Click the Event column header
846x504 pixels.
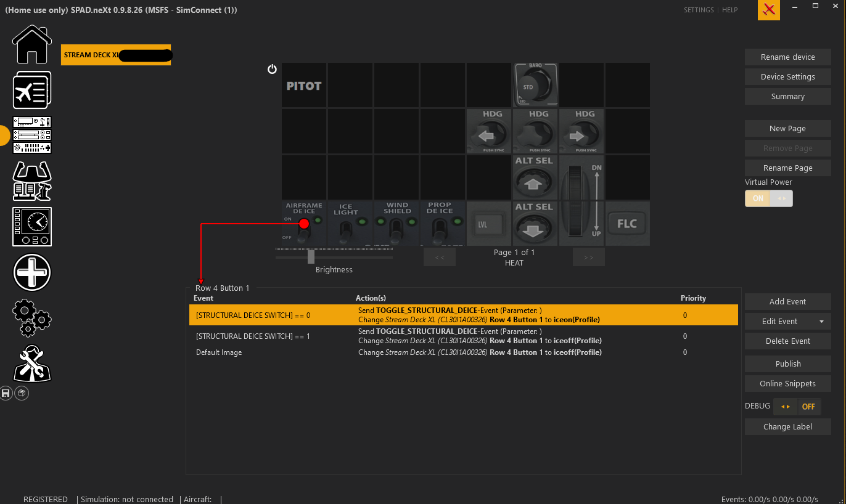coord(203,298)
